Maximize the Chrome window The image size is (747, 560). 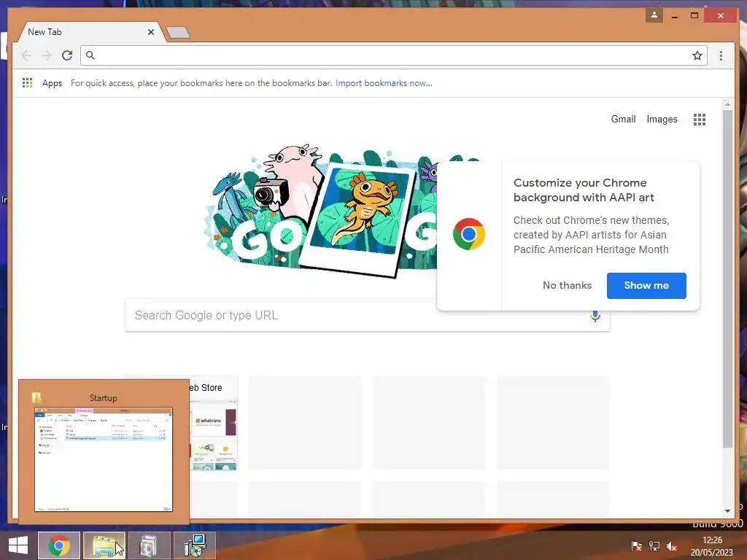pyautogui.click(x=694, y=16)
